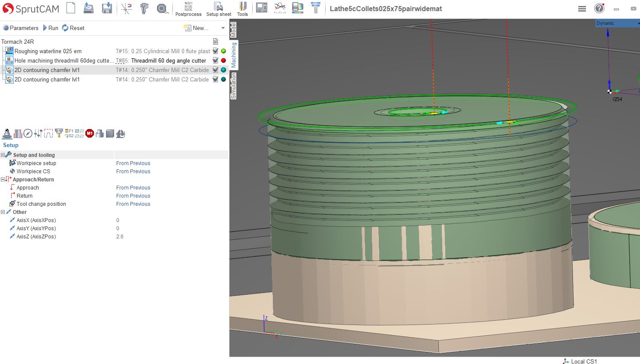Select the compass icon in the parameter toolbar

tap(28, 134)
